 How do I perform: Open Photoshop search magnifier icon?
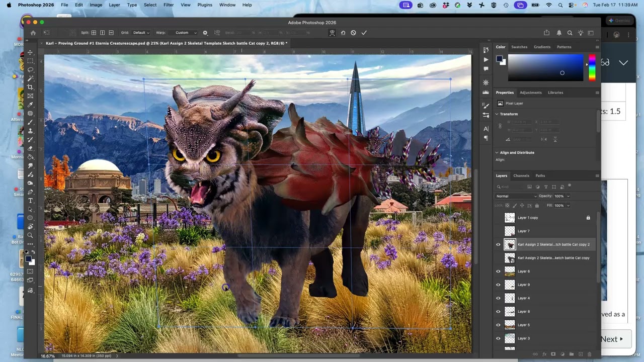(570, 33)
